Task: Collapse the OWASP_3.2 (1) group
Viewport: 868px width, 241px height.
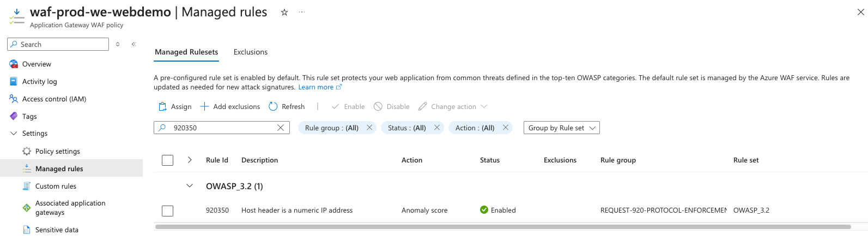Action: (x=190, y=186)
